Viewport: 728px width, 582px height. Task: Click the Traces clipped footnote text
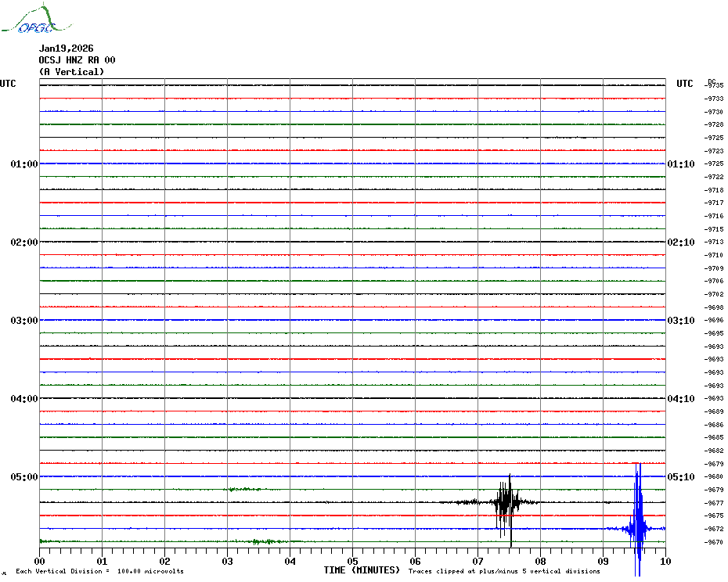point(504,571)
